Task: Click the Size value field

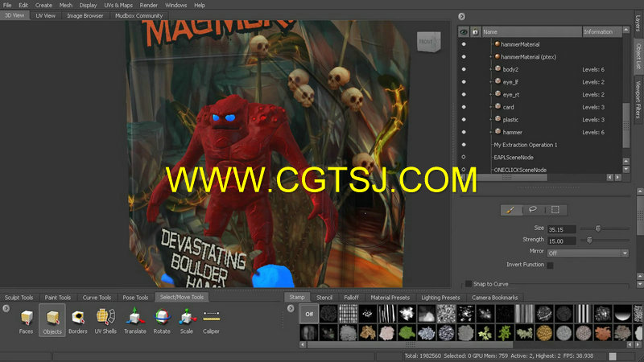Action: pos(561,229)
